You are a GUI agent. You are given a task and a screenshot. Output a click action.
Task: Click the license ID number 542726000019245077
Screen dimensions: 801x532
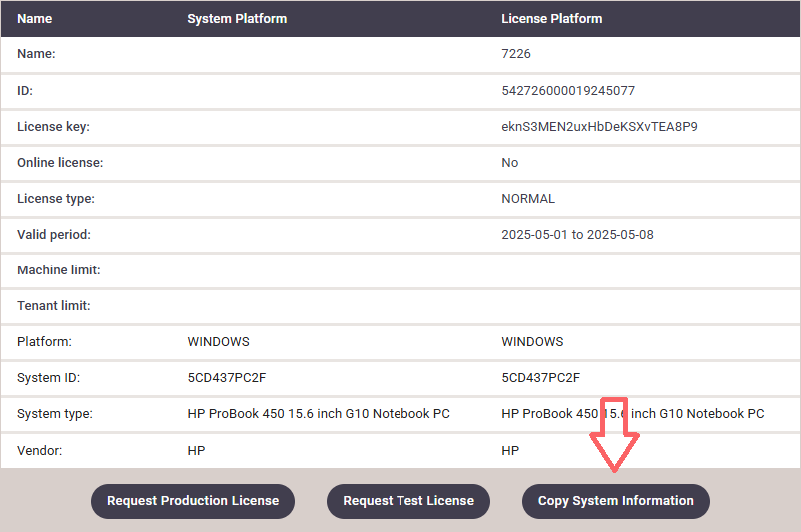(568, 91)
